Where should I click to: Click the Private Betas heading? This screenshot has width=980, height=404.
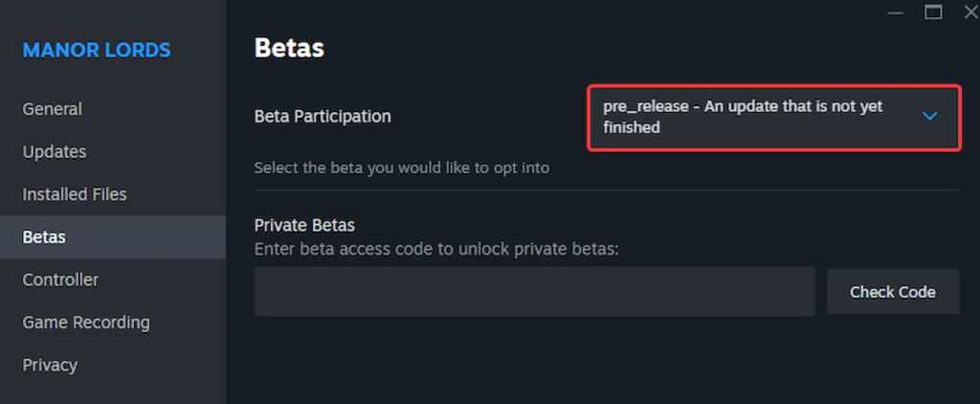[304, 226]
